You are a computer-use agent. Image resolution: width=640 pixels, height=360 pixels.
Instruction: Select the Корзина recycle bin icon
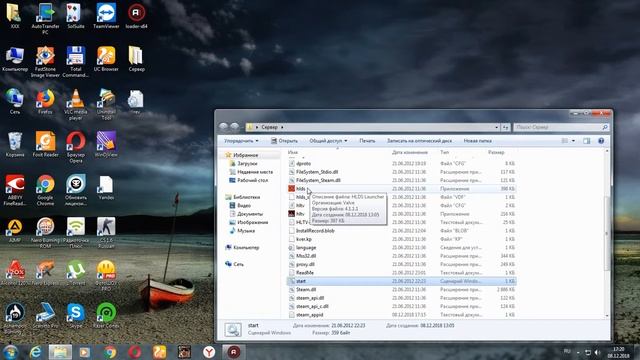pos(15,144)
